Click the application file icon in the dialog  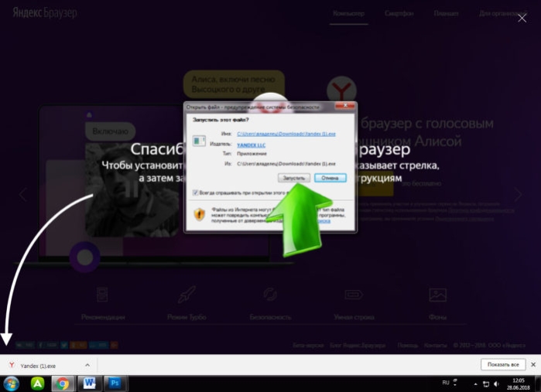tap(199, 141)
